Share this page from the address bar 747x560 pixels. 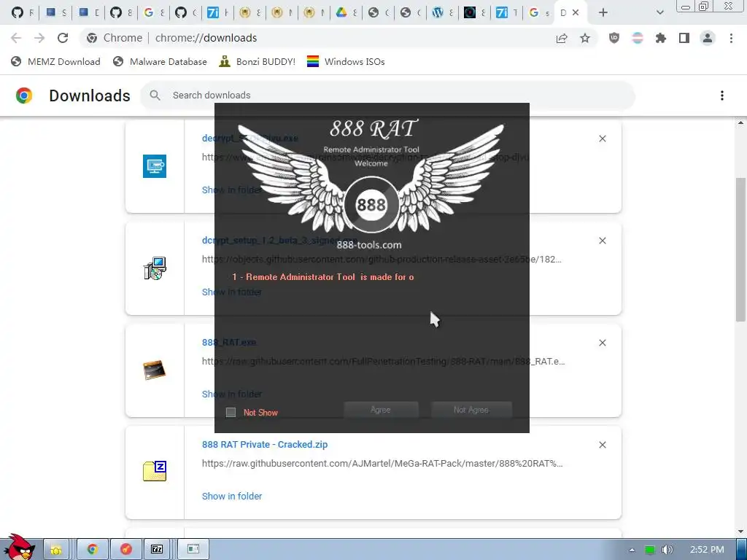tap(562, 38)
